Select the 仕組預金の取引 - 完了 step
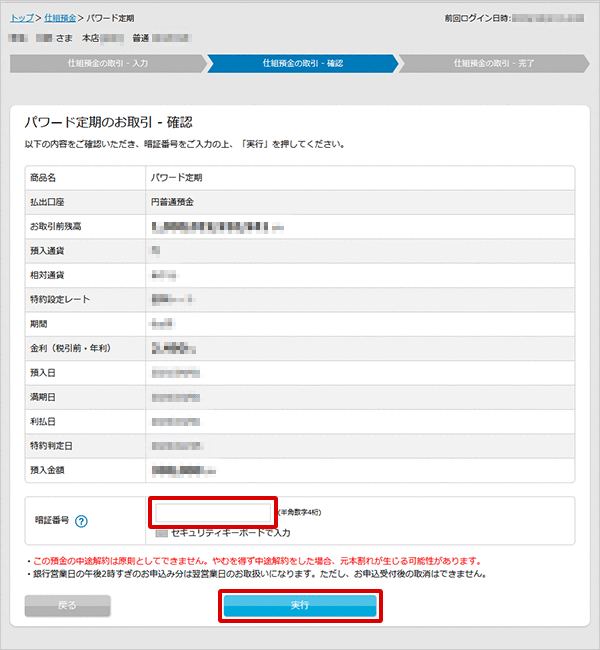The width and height of the screenshot is (600, 650). [494, 64]
